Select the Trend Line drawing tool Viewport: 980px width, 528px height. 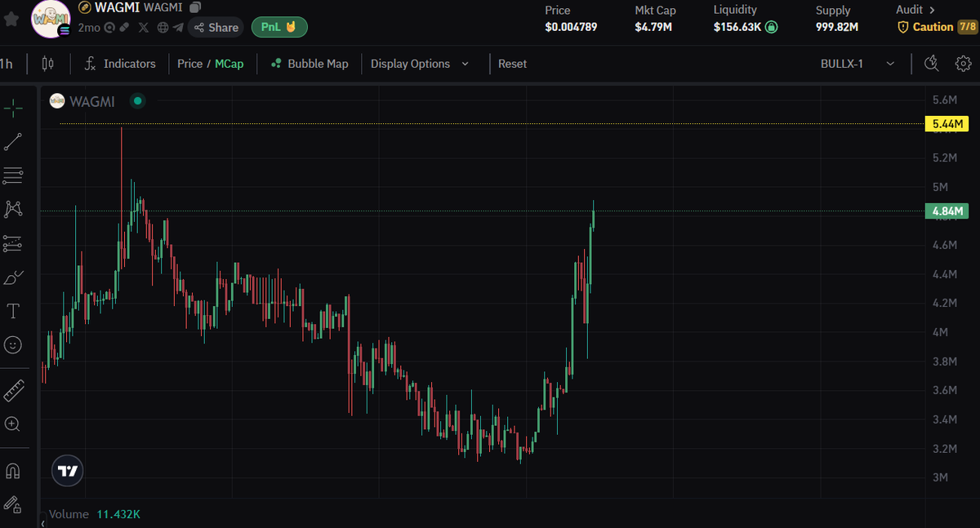pyautogui.click(x=14, y=140)
